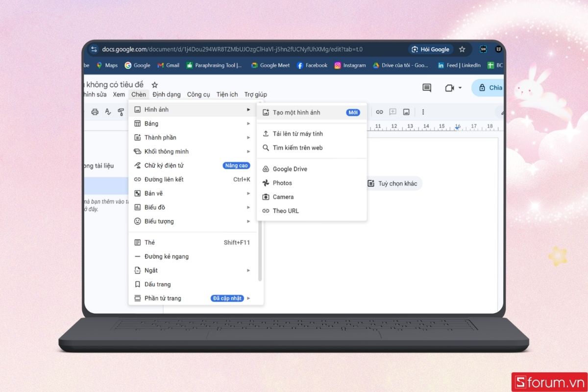Click the spell check icon

108,112
